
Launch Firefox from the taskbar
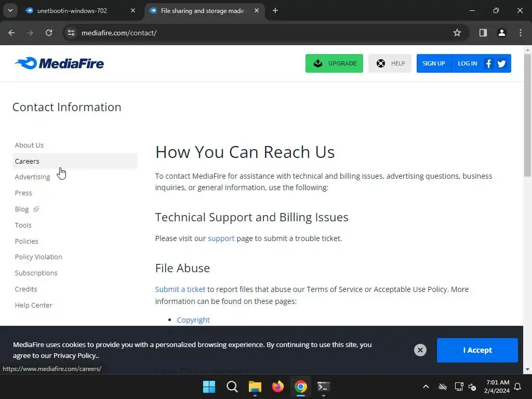click(x=278, y=387)
